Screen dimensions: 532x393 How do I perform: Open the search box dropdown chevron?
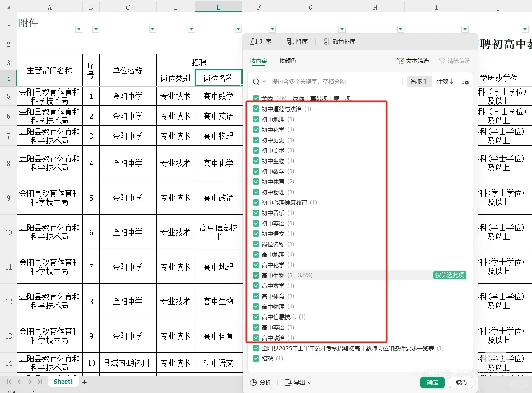[x=264, y=81]
